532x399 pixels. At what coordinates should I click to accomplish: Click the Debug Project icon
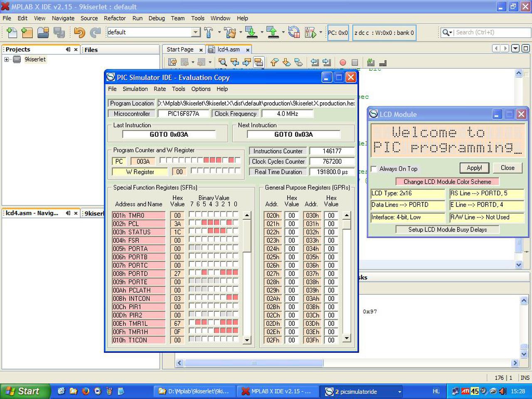point(310,32)
